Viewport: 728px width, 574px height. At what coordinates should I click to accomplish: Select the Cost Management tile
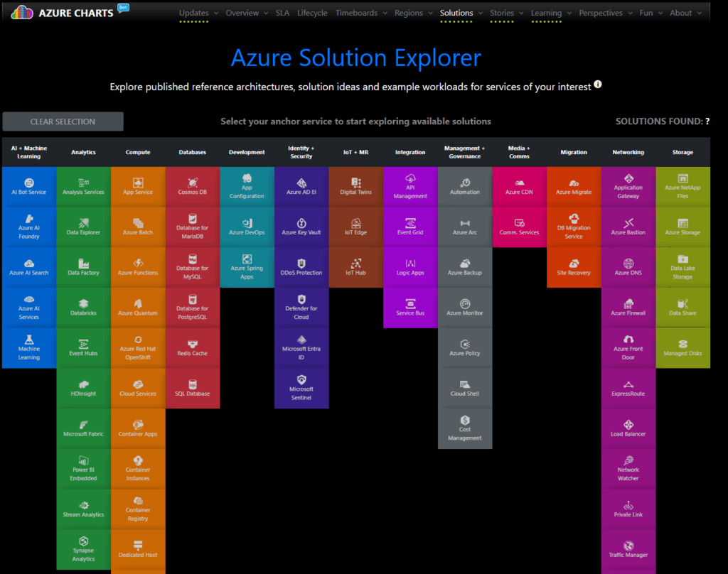click(465, 429)
